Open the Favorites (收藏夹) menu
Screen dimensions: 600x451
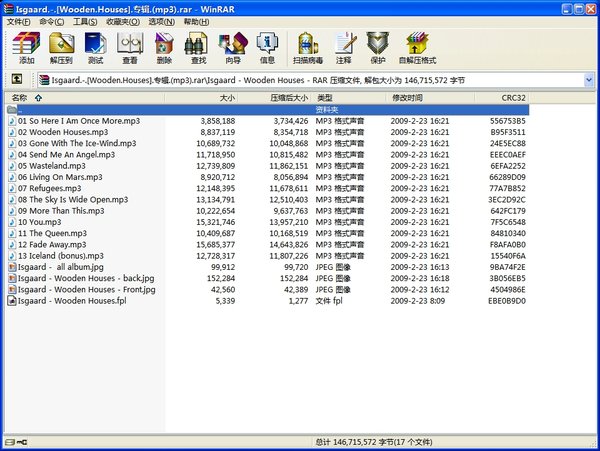[123, 22]
